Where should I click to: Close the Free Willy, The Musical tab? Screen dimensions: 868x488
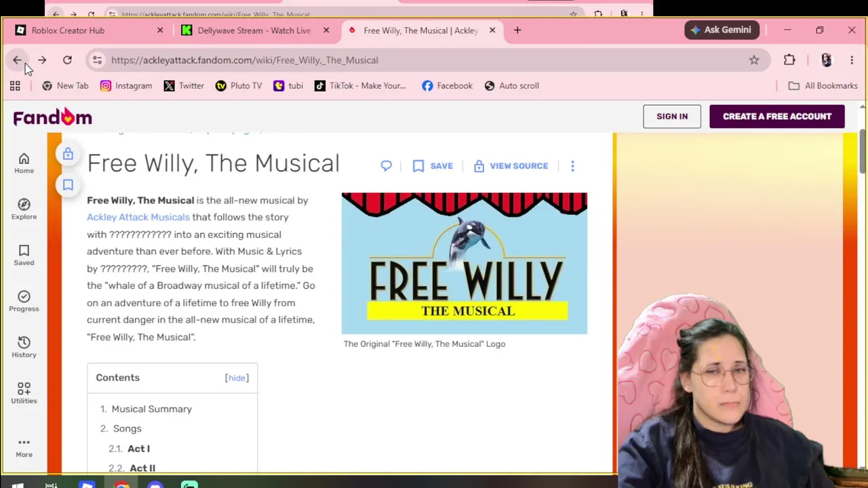coord(492,30)
